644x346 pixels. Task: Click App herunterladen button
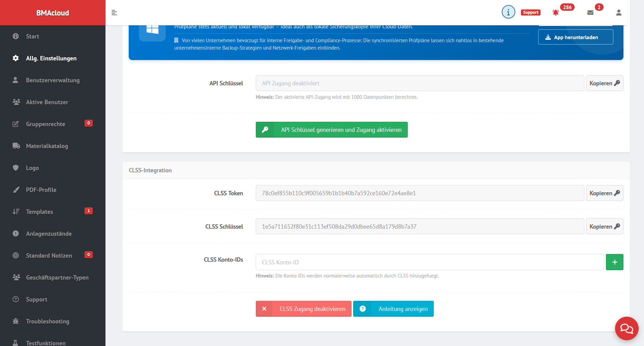576,37
